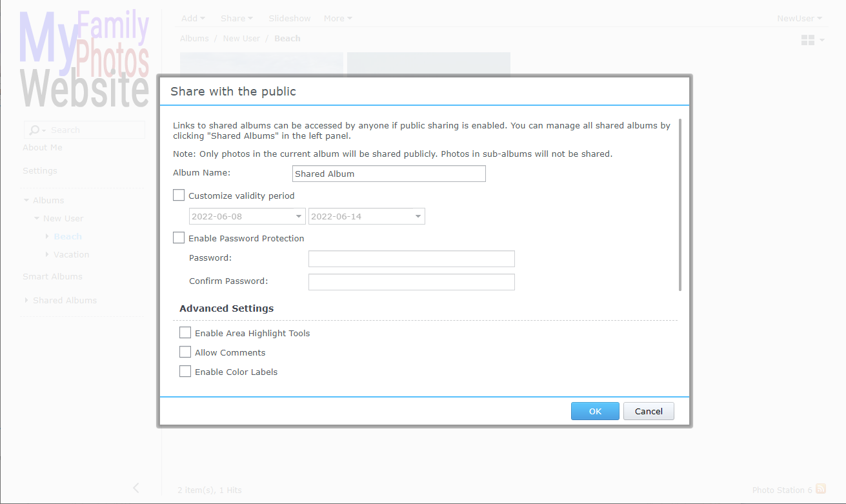The width and height of the screenshot is (846, 504).
Task: Cancel the share dialog
Action: [649, 411]
